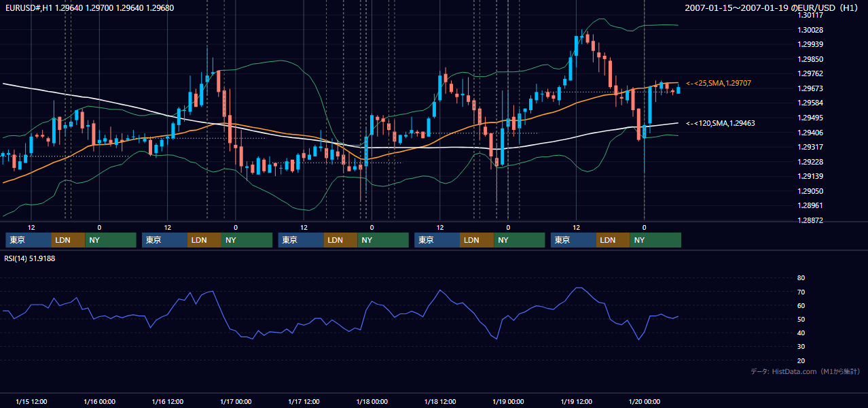Click price axis label 1.29317

click(810, 147)
